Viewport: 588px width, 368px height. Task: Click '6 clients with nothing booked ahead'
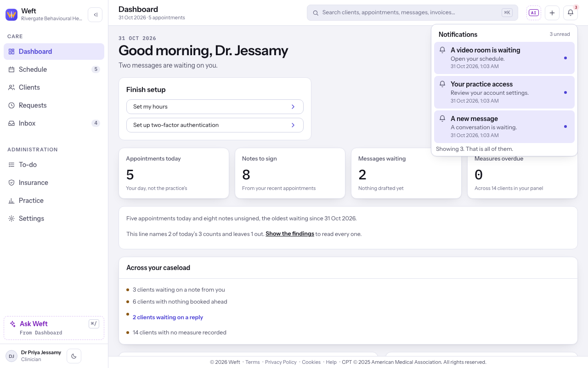click(x=180, y=302)
